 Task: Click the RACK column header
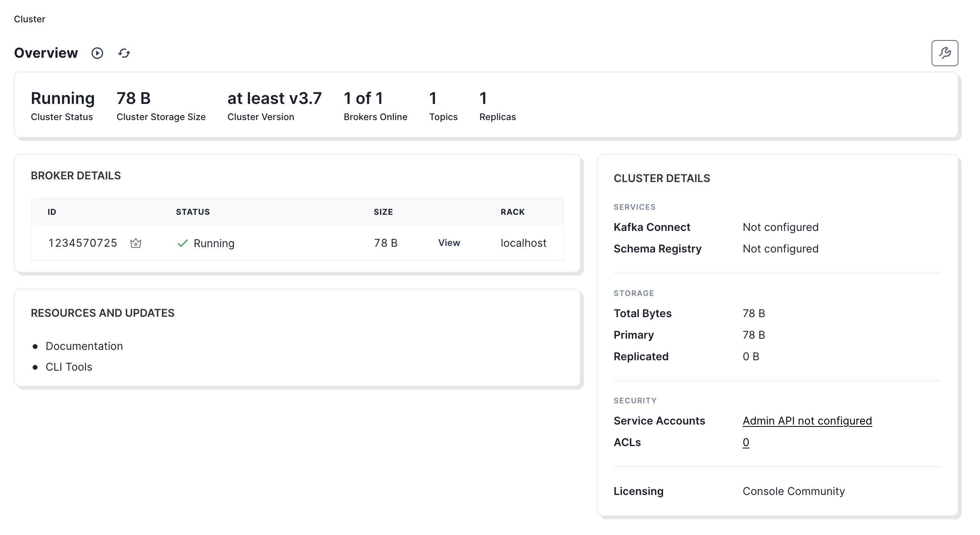512,212
